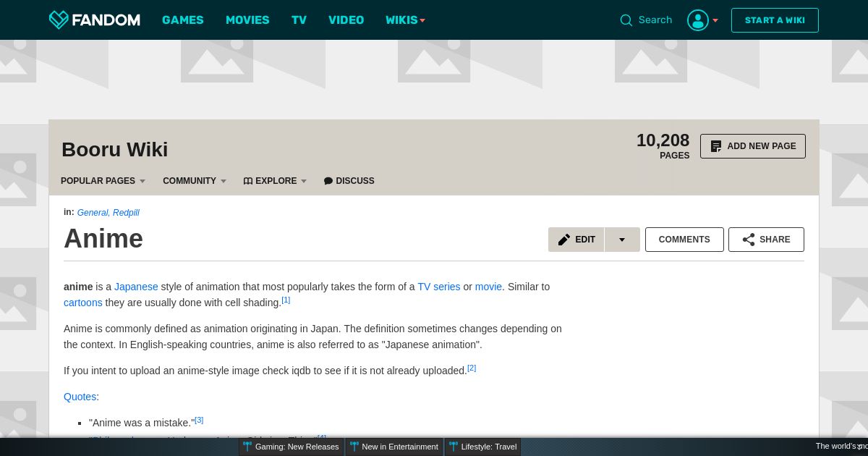
Task: Click the Search field text
Action: [x=655, y=20]
